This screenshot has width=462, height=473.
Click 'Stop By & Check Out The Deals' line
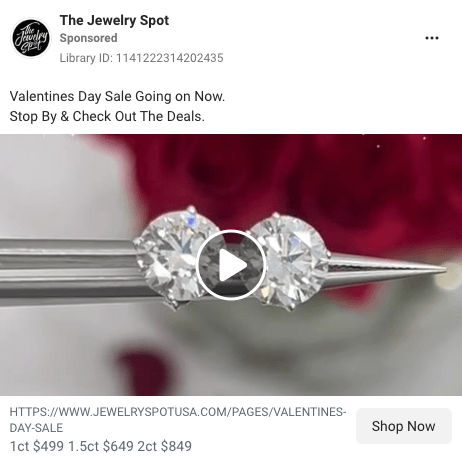pos(107,116)
